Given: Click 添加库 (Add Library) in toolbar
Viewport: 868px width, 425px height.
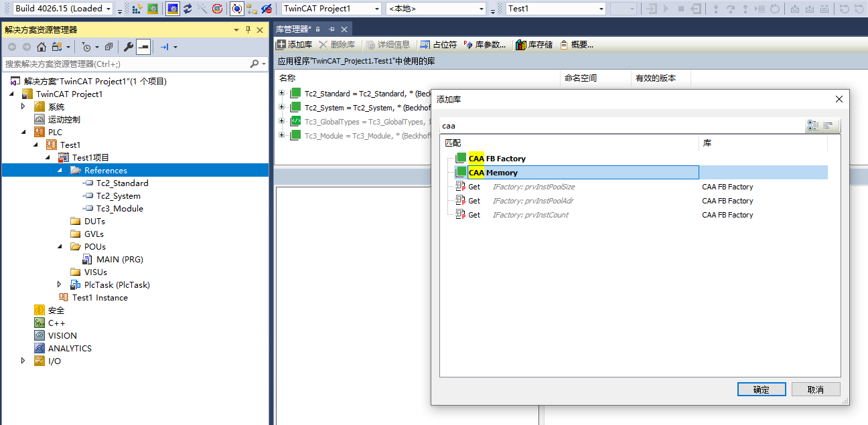Looking at the screenshot, I should click(294, 45).
